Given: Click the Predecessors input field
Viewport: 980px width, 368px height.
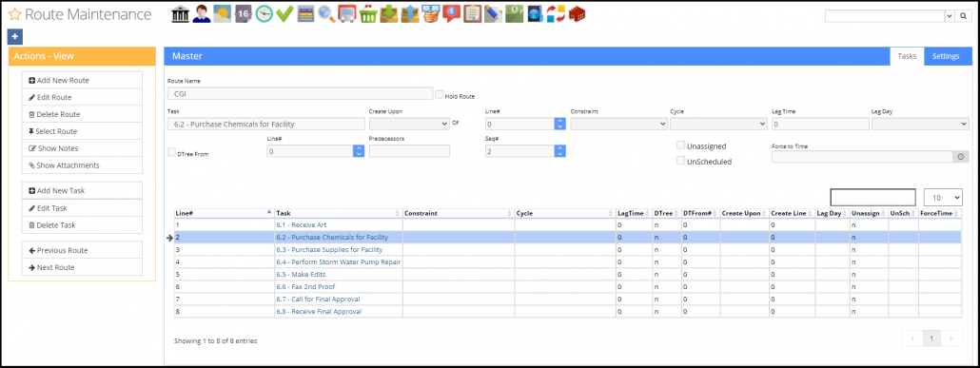Looking at the screenshot, I should pos(409,150).
